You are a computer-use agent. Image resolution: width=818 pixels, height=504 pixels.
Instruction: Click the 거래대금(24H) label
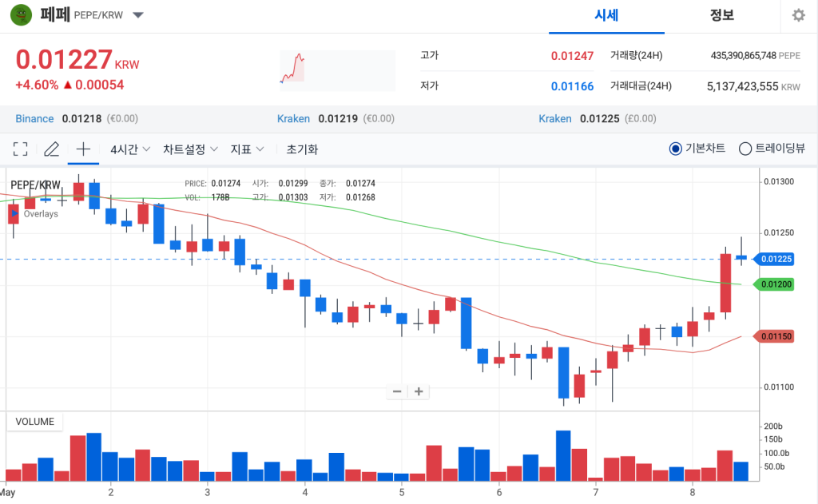tap(641, 86)
